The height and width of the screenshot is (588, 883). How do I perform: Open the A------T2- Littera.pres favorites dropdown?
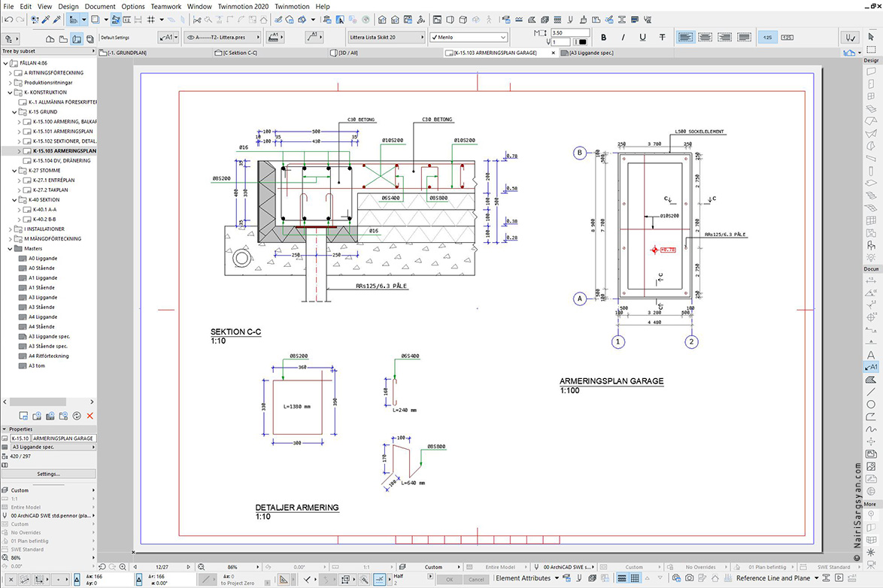tap(223, 37)
